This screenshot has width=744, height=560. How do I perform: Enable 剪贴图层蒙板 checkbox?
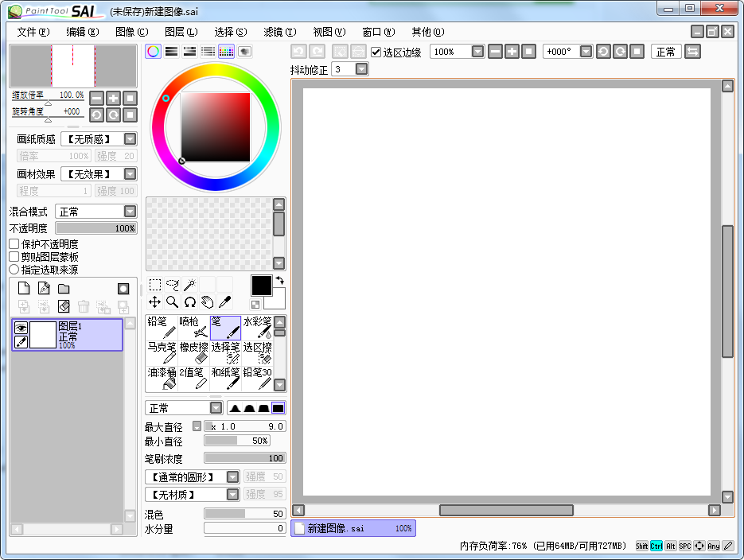(x=14, y=257)
